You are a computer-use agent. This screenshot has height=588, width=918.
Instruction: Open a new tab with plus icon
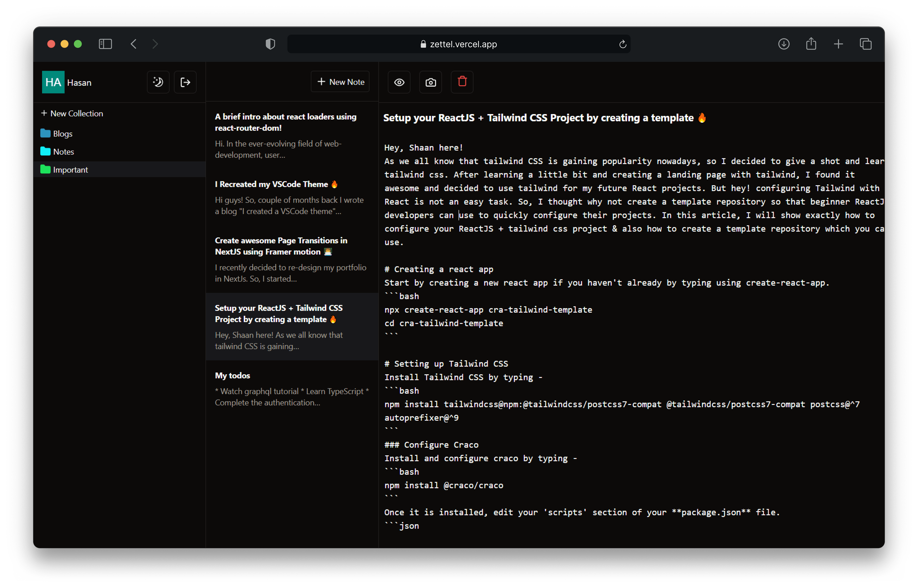tap(838, 44)
